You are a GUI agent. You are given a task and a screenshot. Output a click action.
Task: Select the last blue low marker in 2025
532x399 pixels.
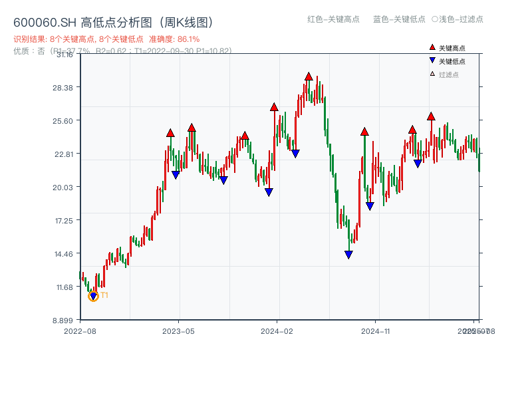(418, 164)
